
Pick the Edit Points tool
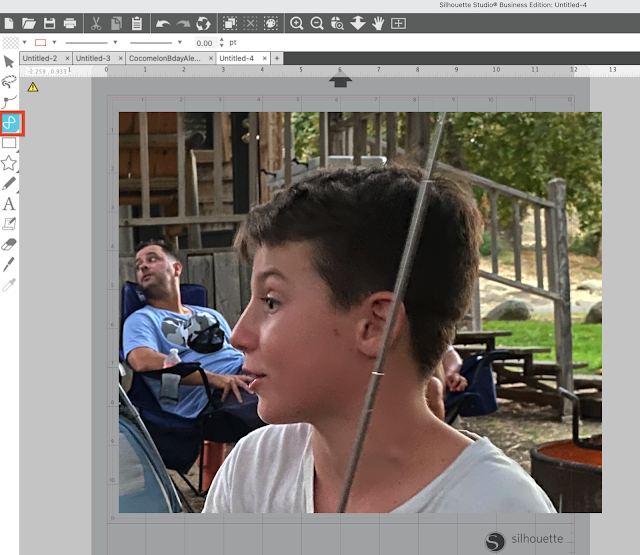click(9, 82)
